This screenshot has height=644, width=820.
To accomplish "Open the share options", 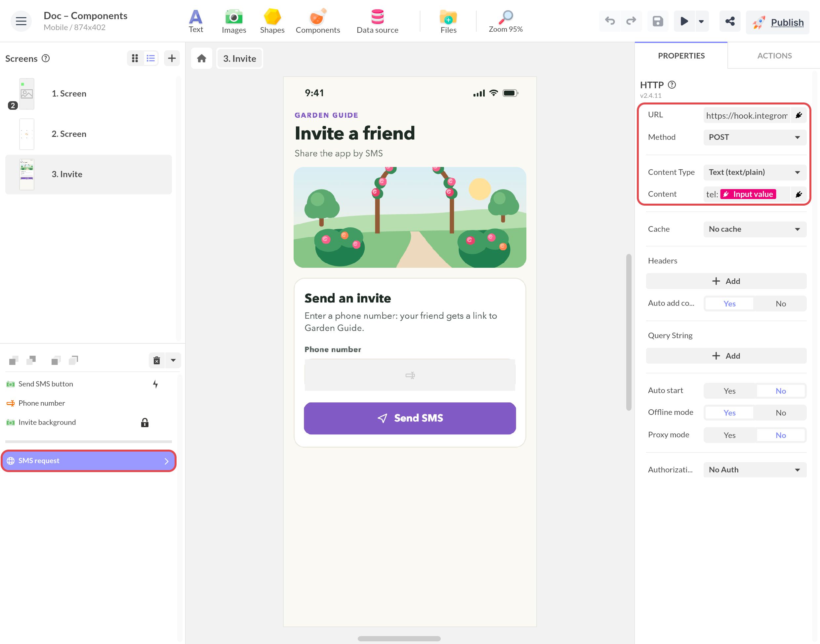I will (x=730, y=21).
